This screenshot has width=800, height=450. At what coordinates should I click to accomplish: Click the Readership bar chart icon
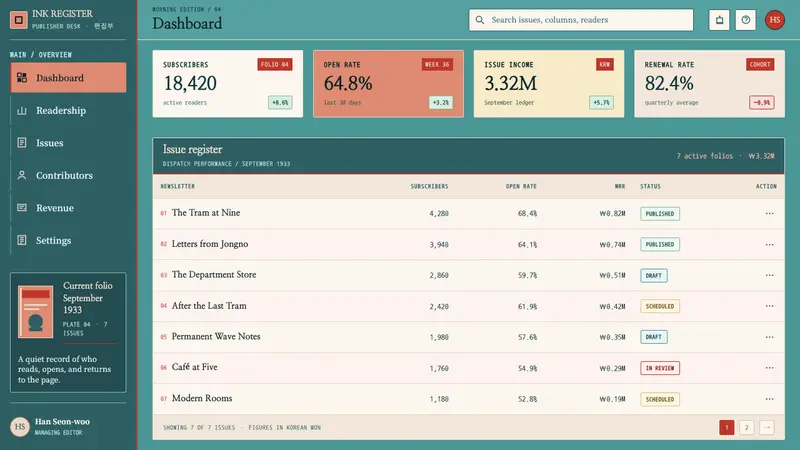(22, 110)
